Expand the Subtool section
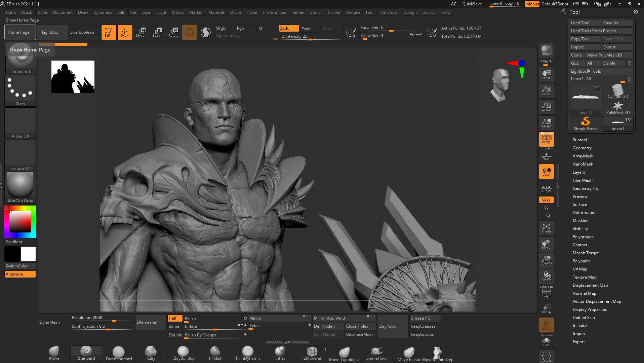Viewport: 644px width, 363px height. pos(579,140)
